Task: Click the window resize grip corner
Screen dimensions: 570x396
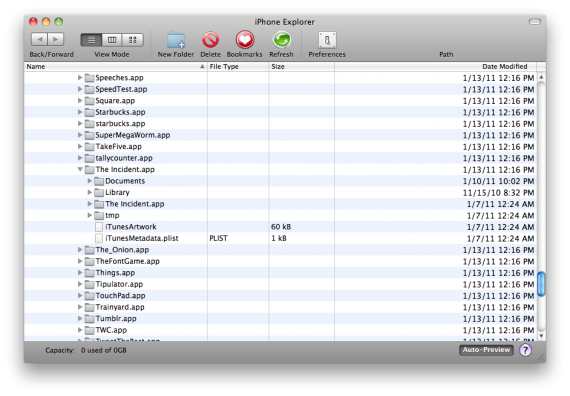Action: pos(540,357)
